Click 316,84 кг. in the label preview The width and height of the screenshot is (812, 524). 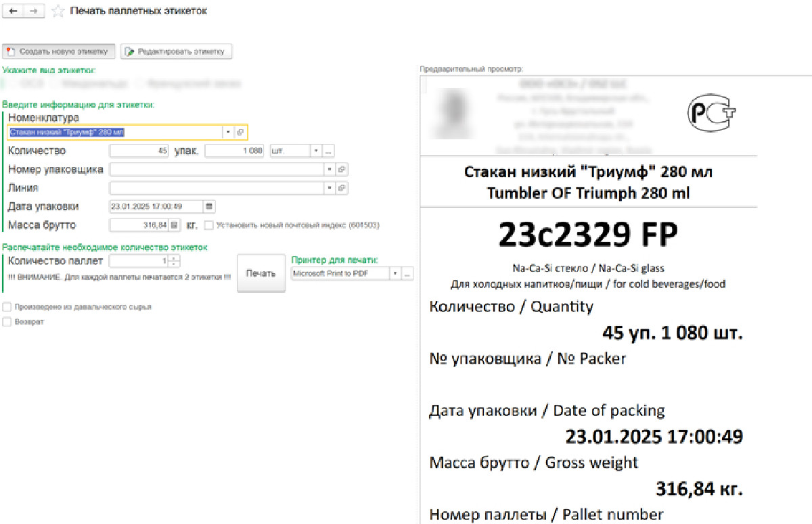[699, 487]
